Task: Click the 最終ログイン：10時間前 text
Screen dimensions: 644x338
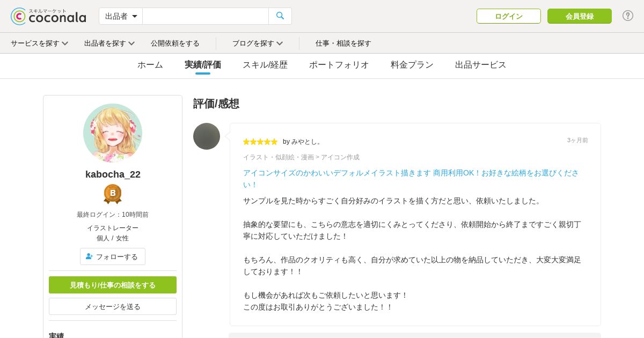Action: 113,215
